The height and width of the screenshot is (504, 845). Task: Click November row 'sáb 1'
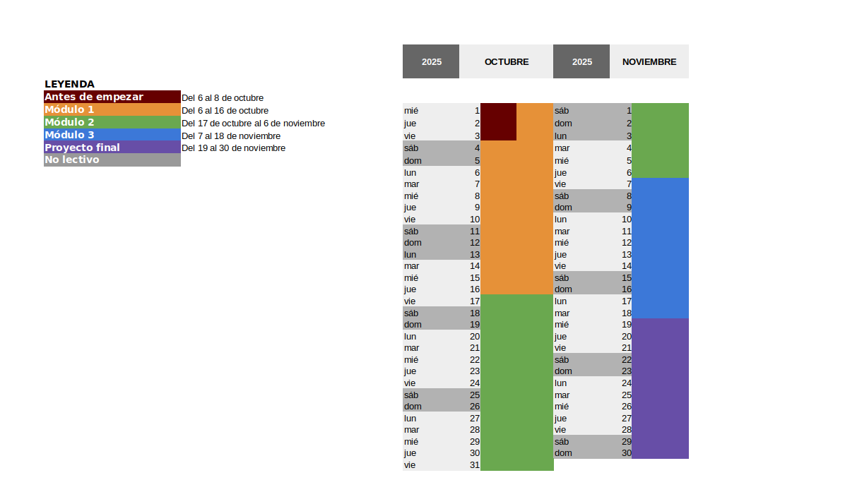pyautogui.click(x=592, y=110)
